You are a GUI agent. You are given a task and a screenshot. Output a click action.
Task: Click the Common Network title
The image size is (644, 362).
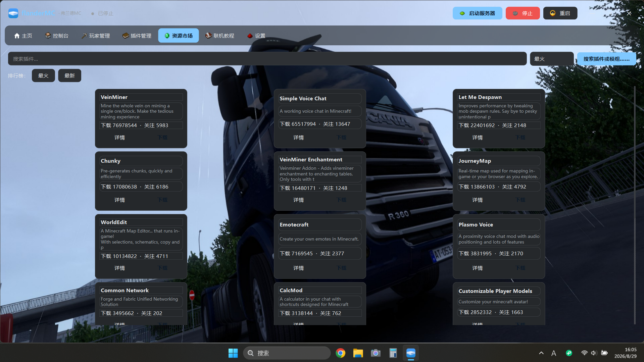coord(125,290)
